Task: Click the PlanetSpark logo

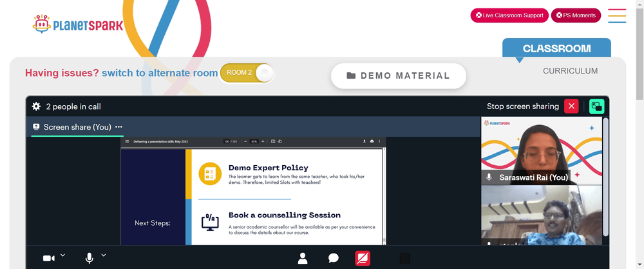Action: [78, 24]
